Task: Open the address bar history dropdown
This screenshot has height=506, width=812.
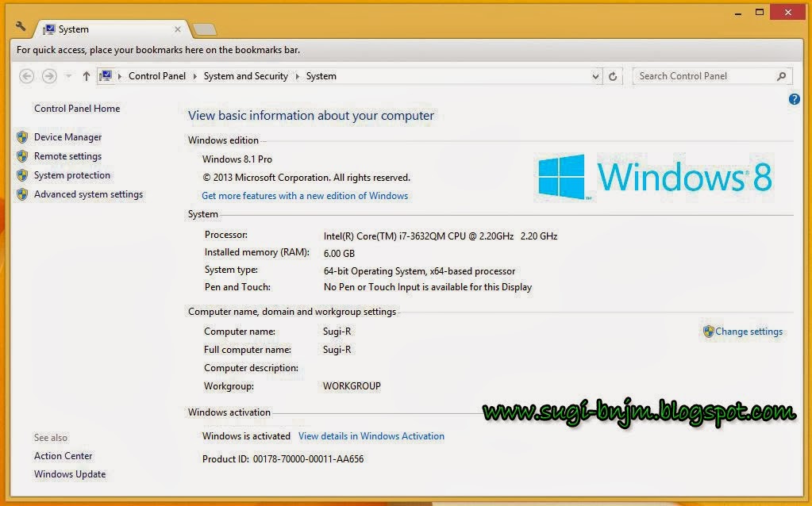Action: point(595,77)
